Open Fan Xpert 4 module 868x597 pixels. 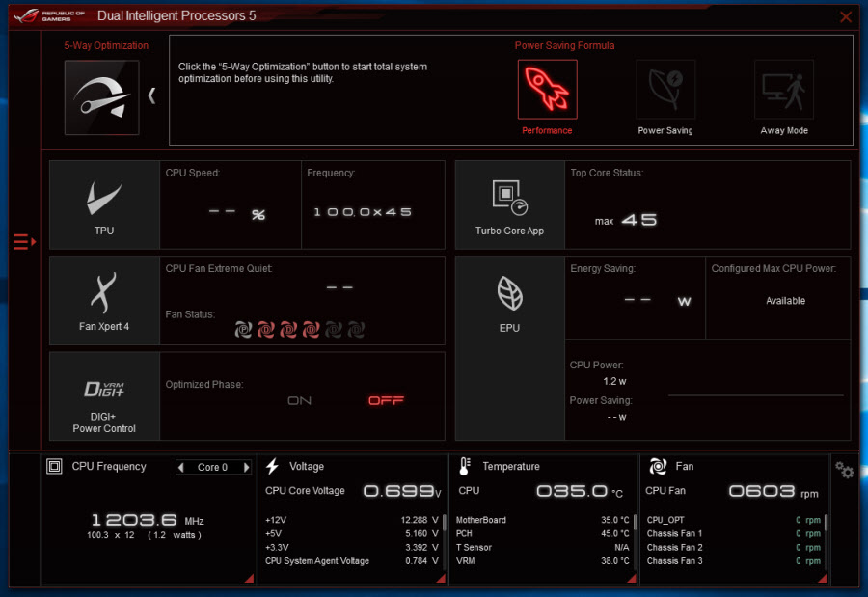[104, 300]
